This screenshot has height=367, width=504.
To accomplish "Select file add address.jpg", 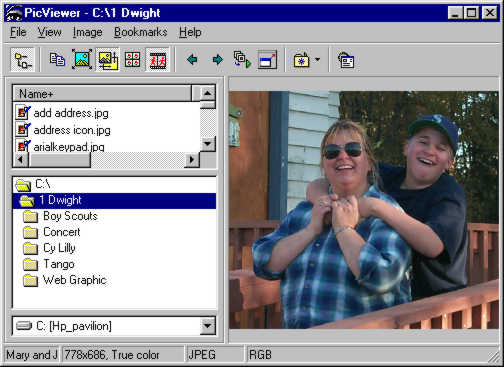I will [x=71, y=113].
